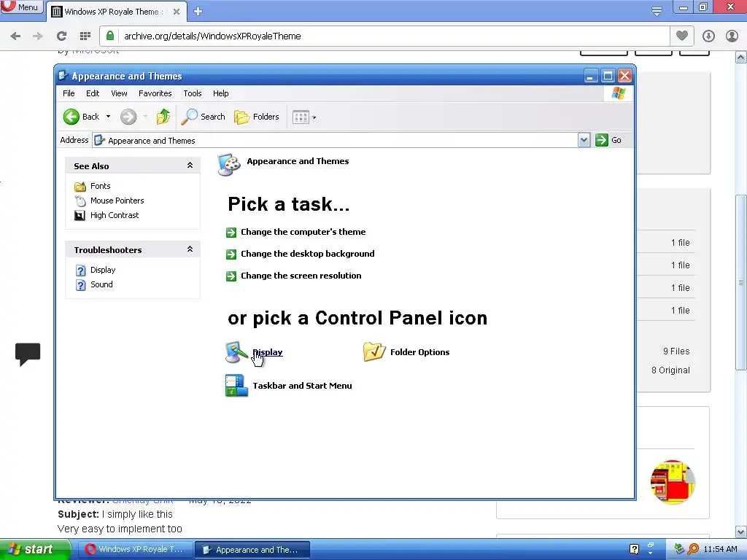This screenshot has width=747, height=560.
Task: Click the green Go button
Action: pyautogui.click(x=608, y=140)
